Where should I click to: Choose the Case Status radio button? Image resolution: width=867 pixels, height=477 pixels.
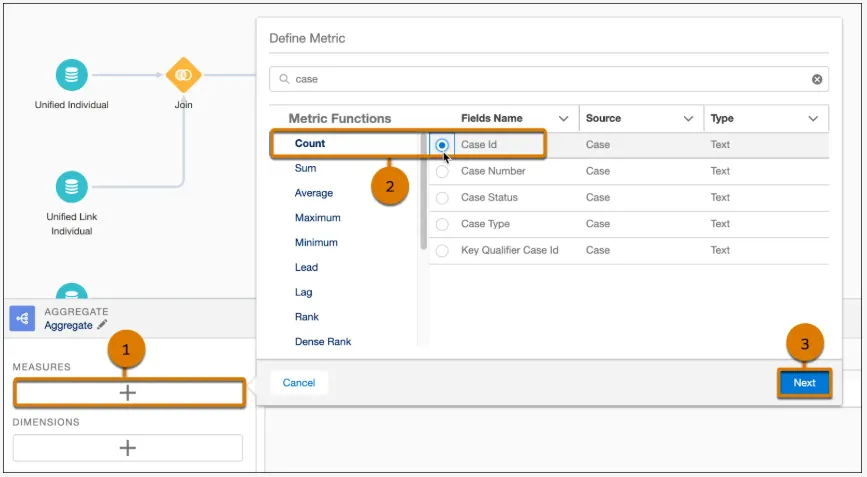[x=442, y=198]
